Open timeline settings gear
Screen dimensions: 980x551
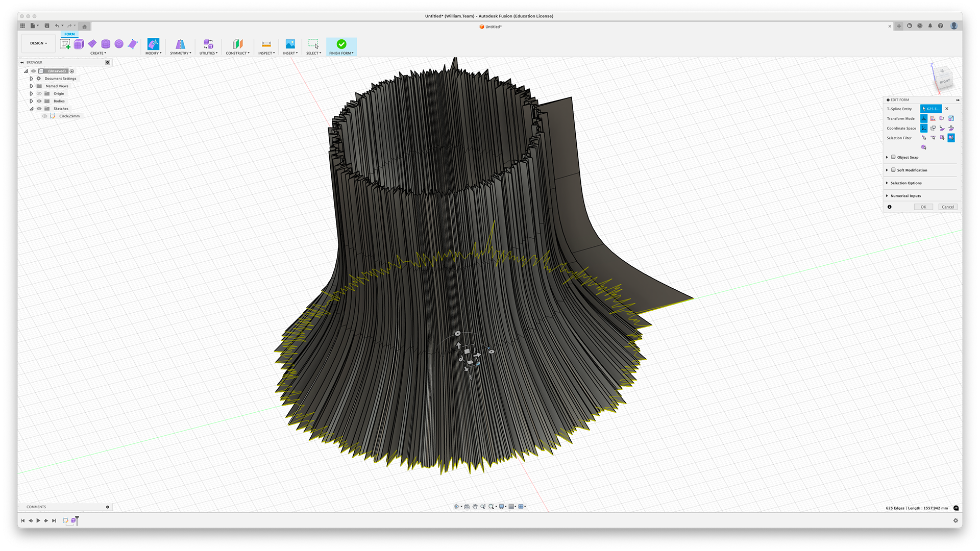[955, 520]
